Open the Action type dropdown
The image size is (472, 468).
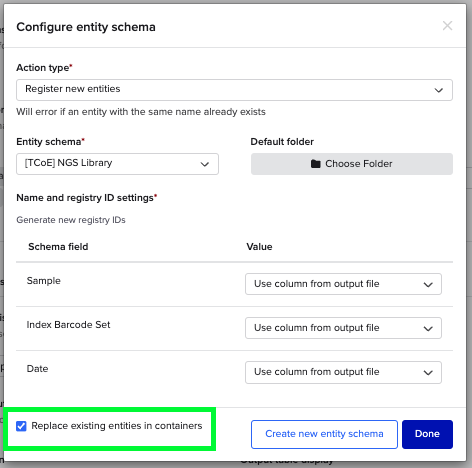click(x=234, y=90)
